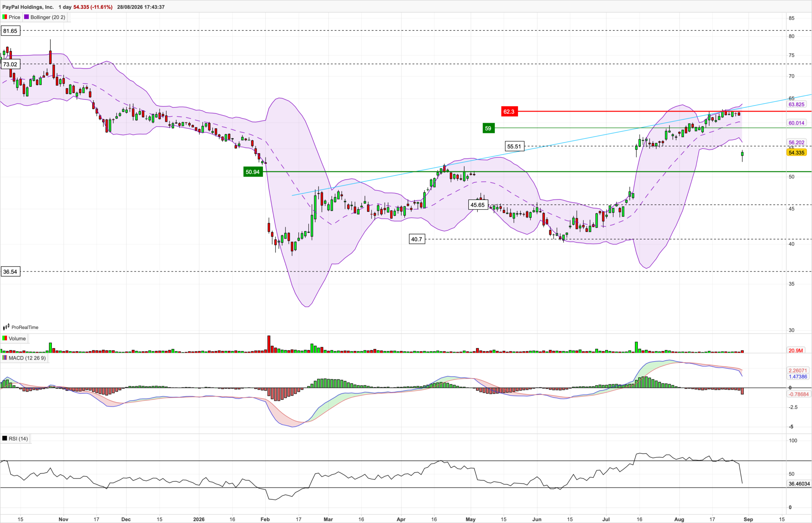Click the Mar label on time axis

(x=328, y=519)
